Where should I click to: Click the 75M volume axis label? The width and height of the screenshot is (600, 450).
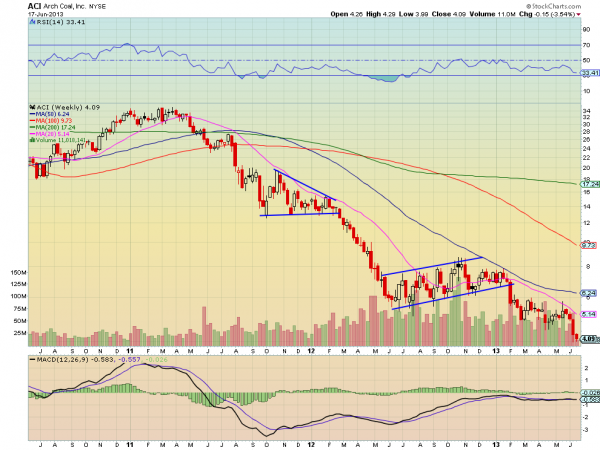pyautogui.click(x=20, y=309)
